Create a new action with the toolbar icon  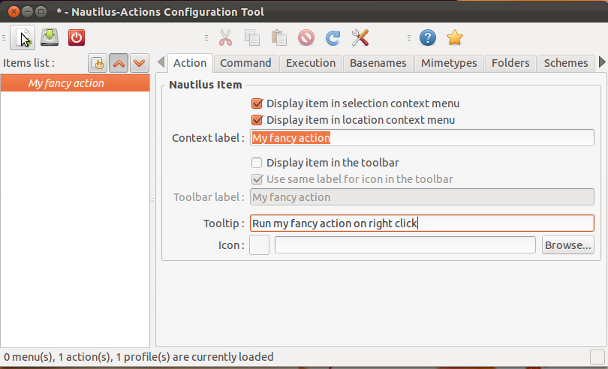tap(22, 38)
